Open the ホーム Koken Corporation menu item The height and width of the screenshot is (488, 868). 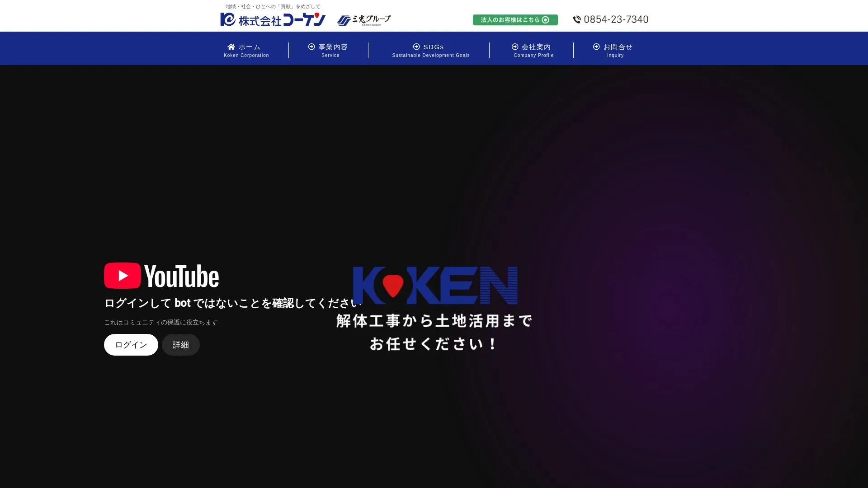[246, 50]
